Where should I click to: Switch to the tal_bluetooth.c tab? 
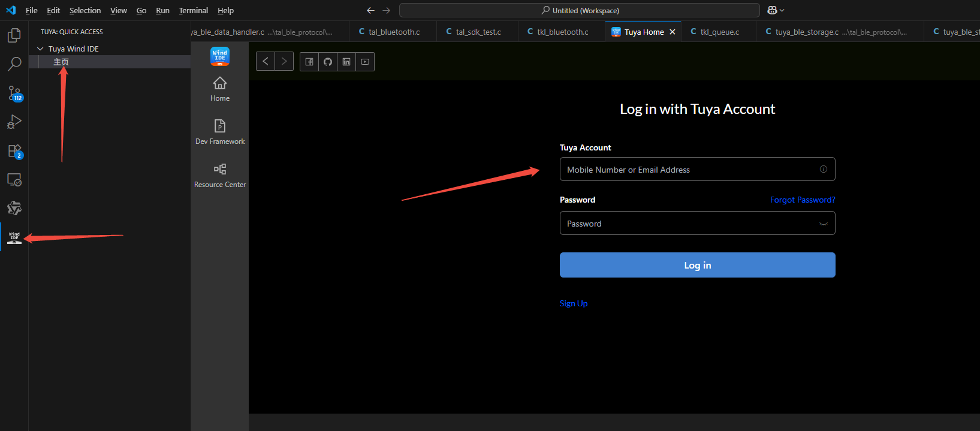tap(393, 32)
